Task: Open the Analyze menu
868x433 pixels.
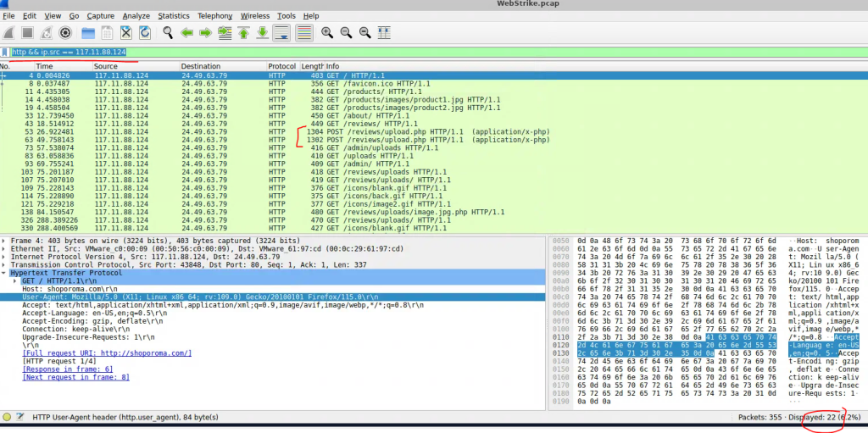Action: pos(136,15)
